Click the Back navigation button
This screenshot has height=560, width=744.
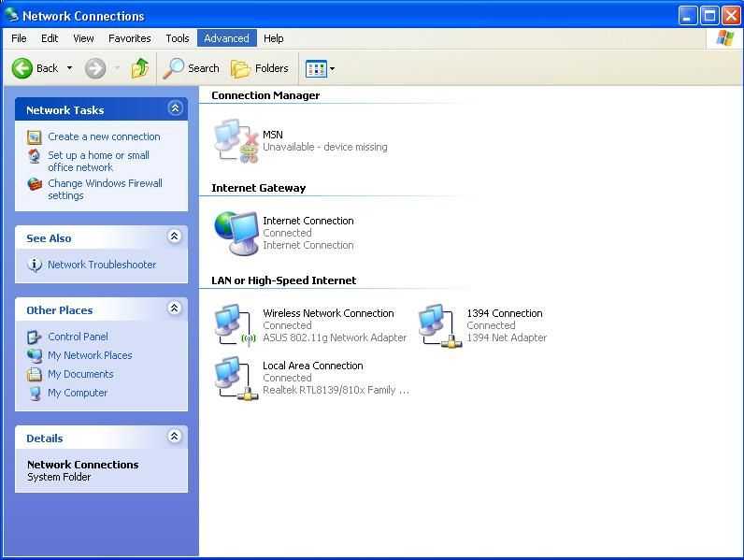[x=36, y=68]
